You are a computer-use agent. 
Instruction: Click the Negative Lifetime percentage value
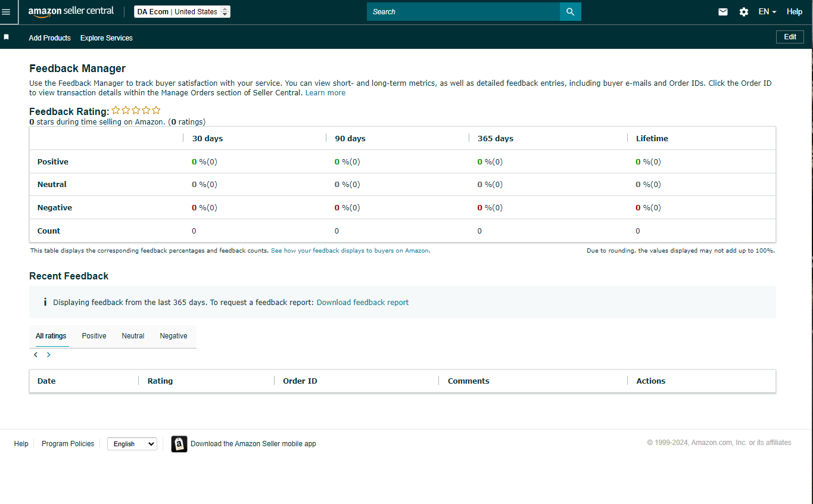(649, 207)
